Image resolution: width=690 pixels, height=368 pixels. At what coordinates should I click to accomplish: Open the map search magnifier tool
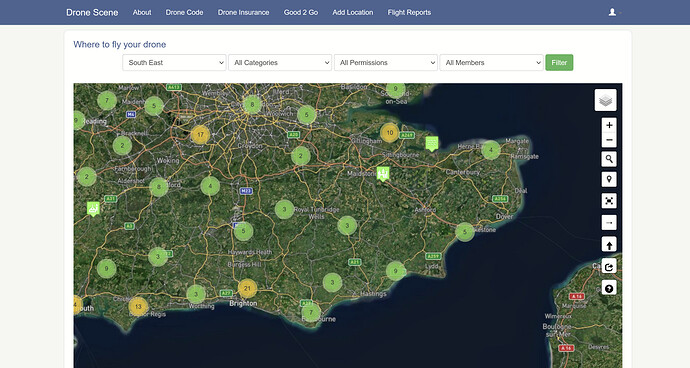609,159
